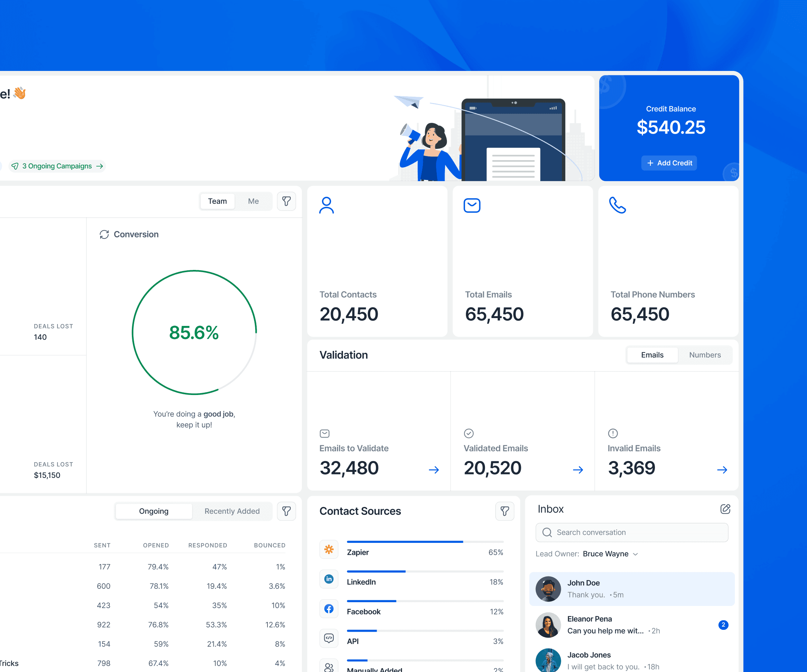Open filter in Contact Sources panel
The image size is (807, 672).
click(505, 511)
